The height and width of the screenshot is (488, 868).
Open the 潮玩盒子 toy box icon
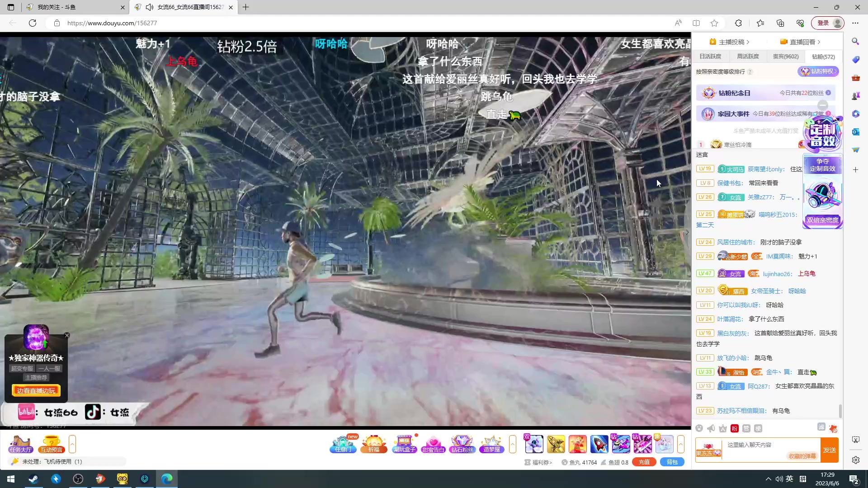(x=404, y=444)
